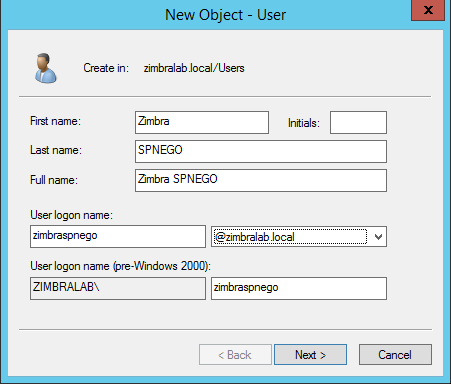451x384 pixels.
Task: Click the 'Full name:' label
Action: coord(54,180)
